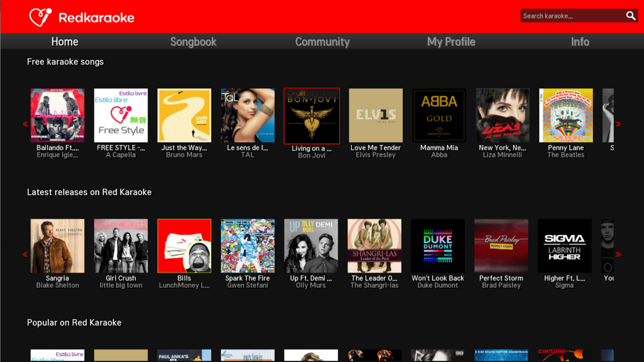Open Sigma Labrinth Higher cover

565,246
